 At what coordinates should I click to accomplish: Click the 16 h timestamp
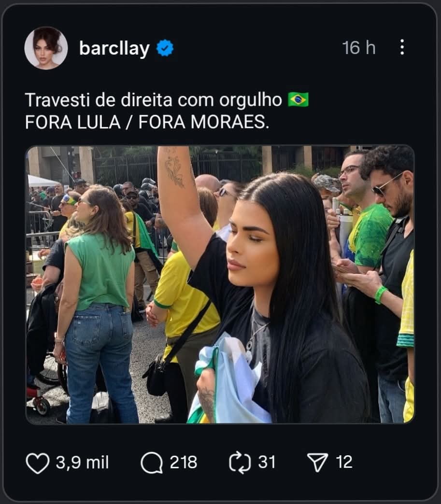coord(359,48)
